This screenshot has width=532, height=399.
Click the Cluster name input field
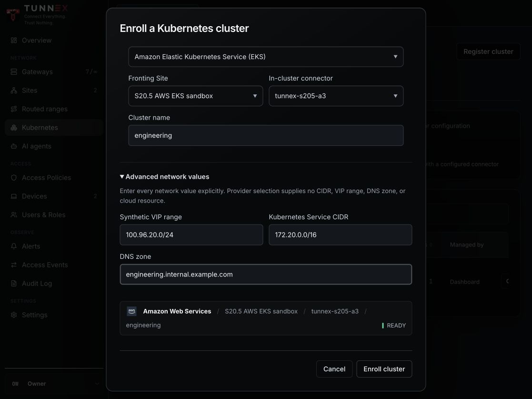[x=266, y=135]
